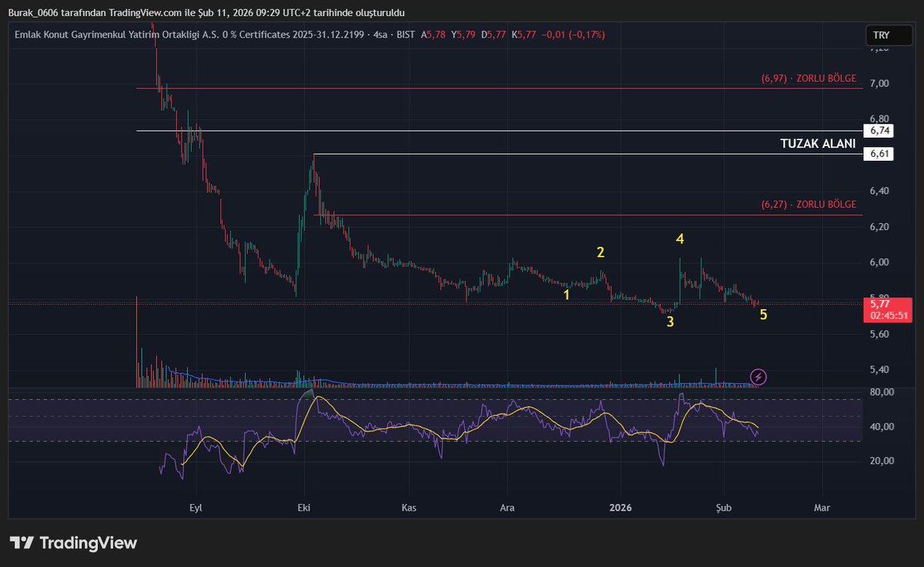Screen dimensions: 924x567
Task: Click the Y5,79 high value
Action: pos(464,35)
